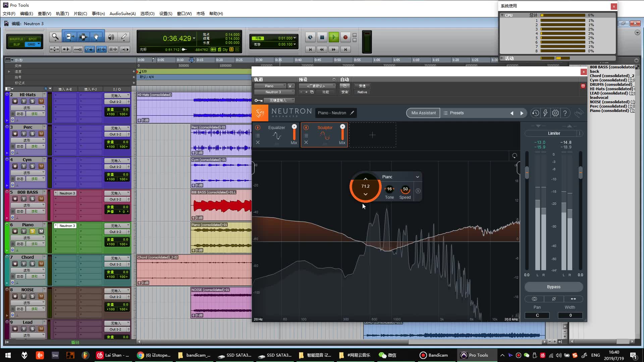Click the Neutron input gain fader
This screenshot has width=644, height=362.
coord(527,173)
